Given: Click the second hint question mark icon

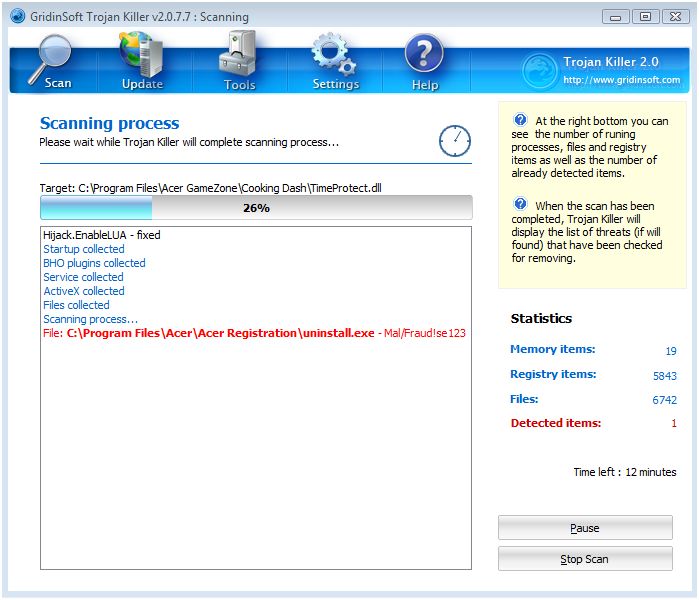Looking at the screenshot, I should coord(520,204).
